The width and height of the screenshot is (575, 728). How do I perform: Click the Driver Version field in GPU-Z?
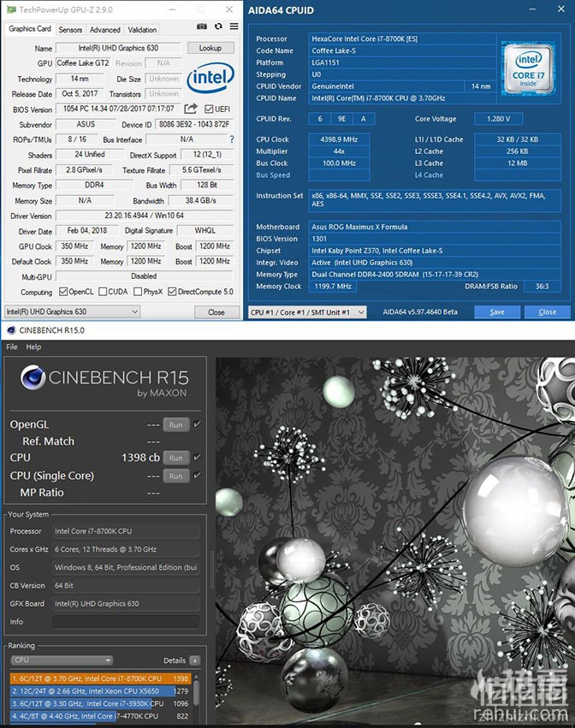pos(144,216)
